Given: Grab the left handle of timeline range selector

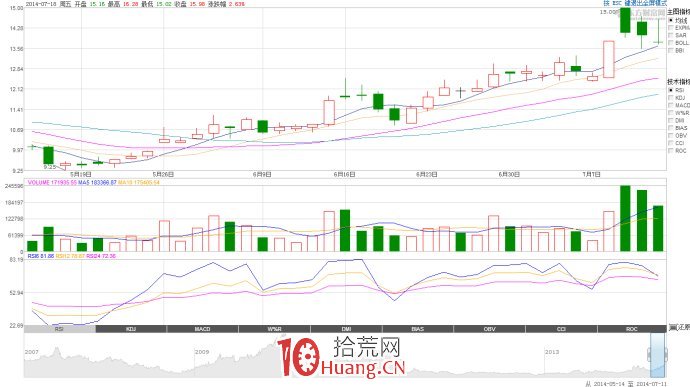Looking at the screenshot, I should 649,355.
